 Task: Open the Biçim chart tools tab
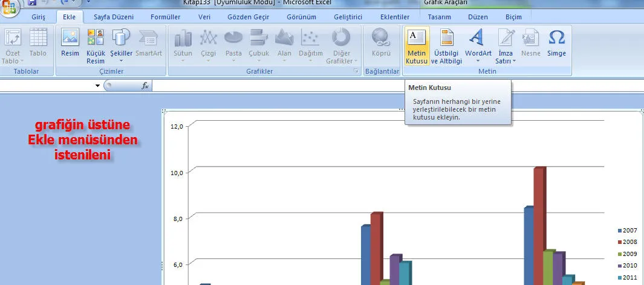tap(513, 17)
